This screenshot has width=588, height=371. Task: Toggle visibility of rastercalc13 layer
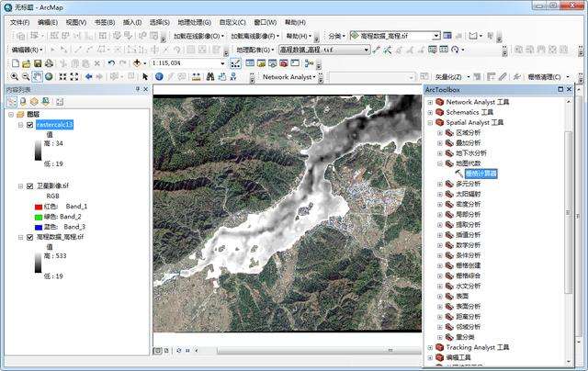pos(30,125)
